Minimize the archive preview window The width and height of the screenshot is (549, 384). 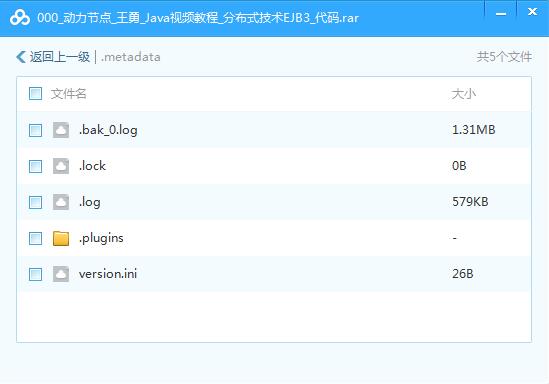(x=501, y=14)
